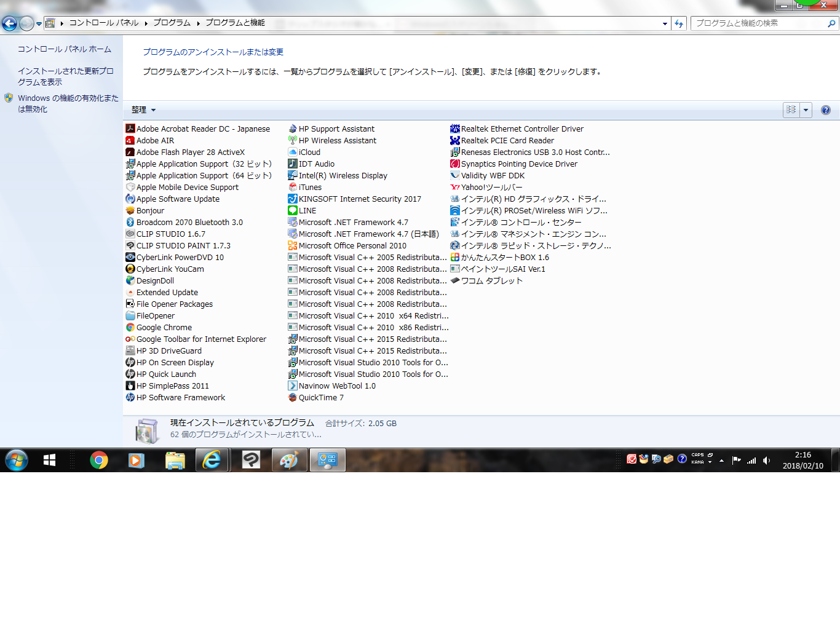Click the network signal icon in the tray
Viewport: 840px width, 637px height.
[x=751, y=460]
